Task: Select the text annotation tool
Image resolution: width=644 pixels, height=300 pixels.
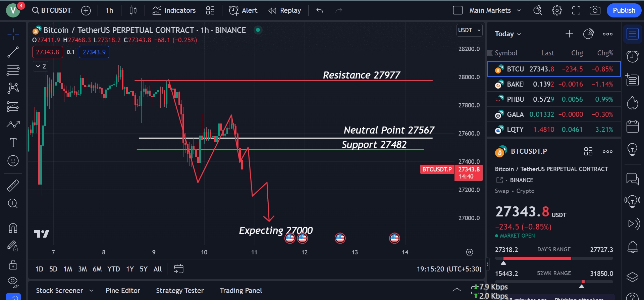Action: point(13,142)
